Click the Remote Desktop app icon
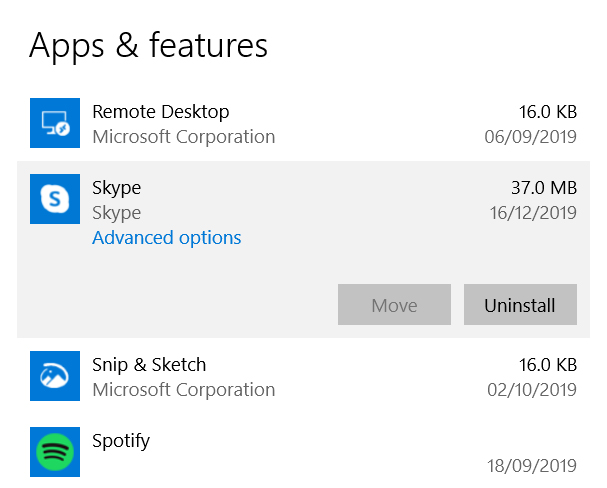 (x=55, y=123)
